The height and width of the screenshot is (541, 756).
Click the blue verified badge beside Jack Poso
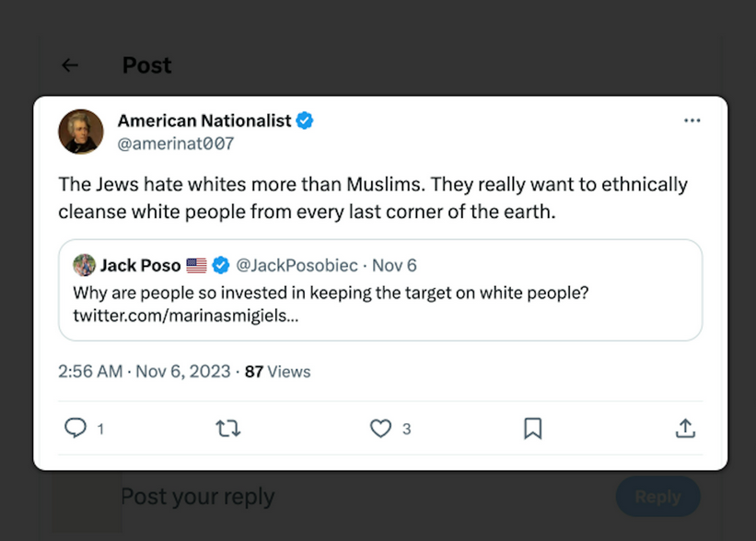pos(221,265)
